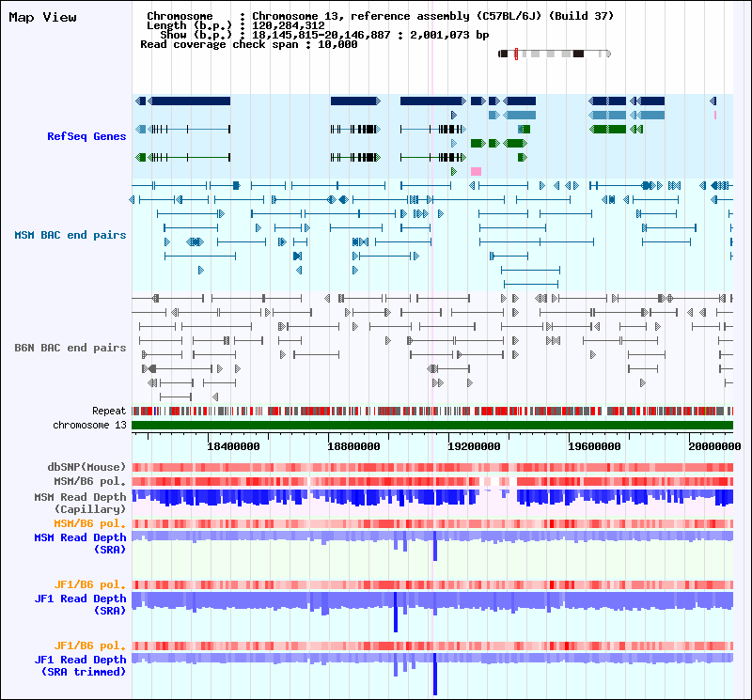Click the 19200000 ruler position label
Viewport: 752px width, 700px height.
[x=474, y=447]
